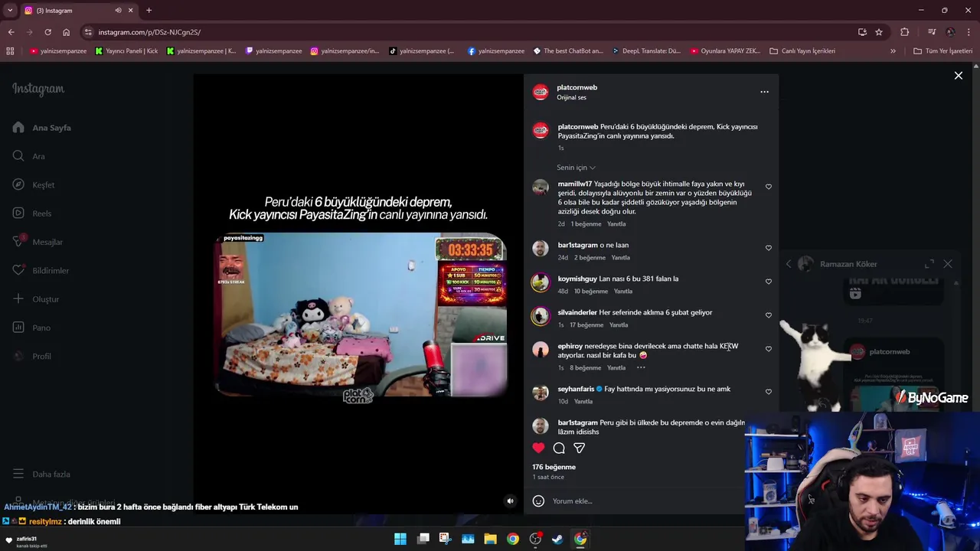Close the post overlay with the X

[x=959, y=76]
